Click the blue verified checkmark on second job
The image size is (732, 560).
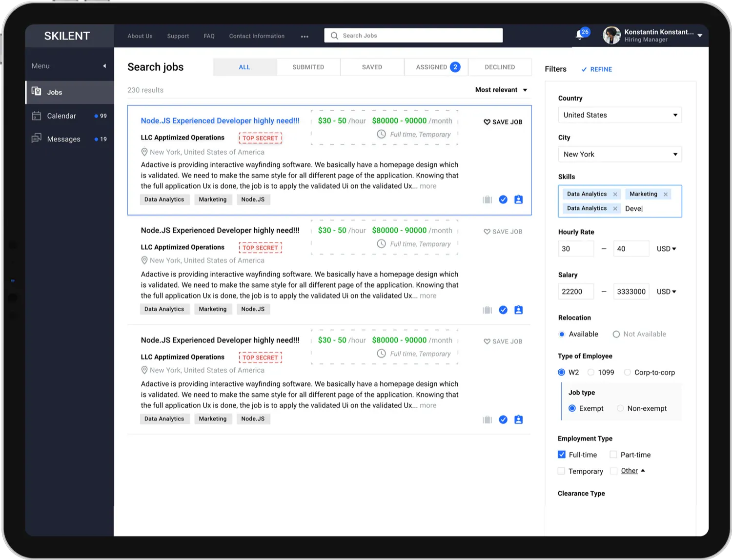503,310
